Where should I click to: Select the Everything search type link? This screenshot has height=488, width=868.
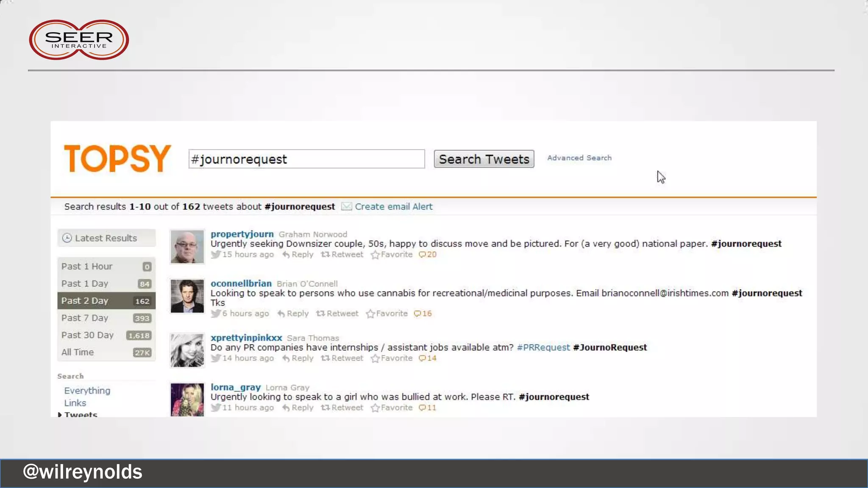pyautogui.click(x=87, y=391)
